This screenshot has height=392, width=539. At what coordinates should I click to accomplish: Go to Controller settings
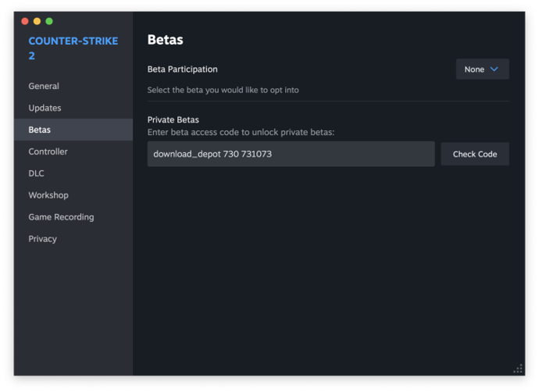point(48,151)
